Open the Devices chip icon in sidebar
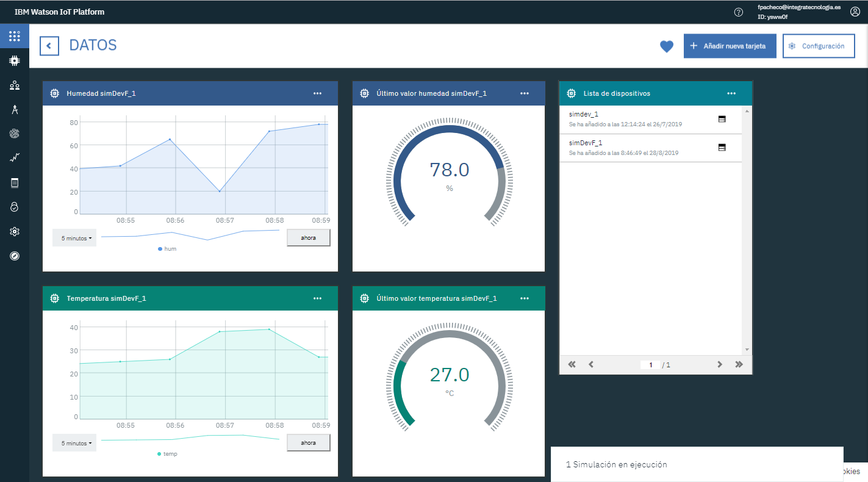Image resolution: width=868 pixels, height=482 pixels. point(15,60)
